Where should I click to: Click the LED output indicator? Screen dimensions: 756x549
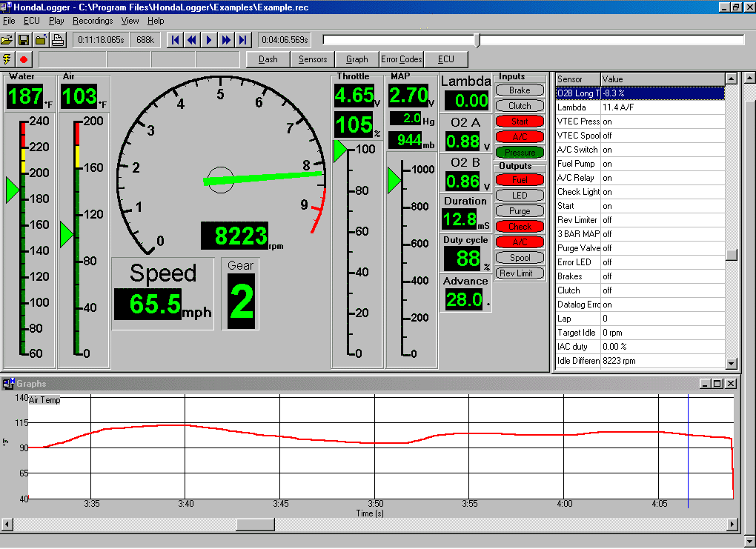pyautogui.click(x=520, y=195)
